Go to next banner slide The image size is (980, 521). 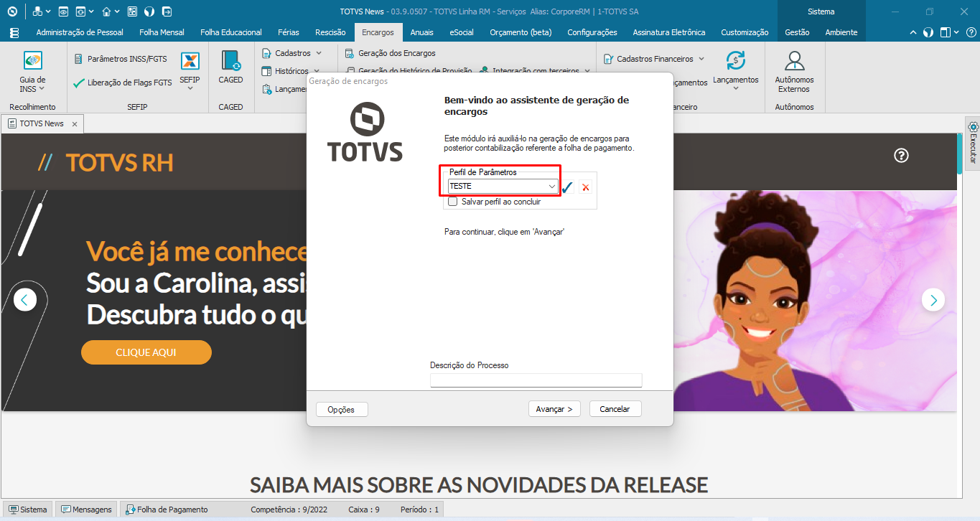pos(933,299)
